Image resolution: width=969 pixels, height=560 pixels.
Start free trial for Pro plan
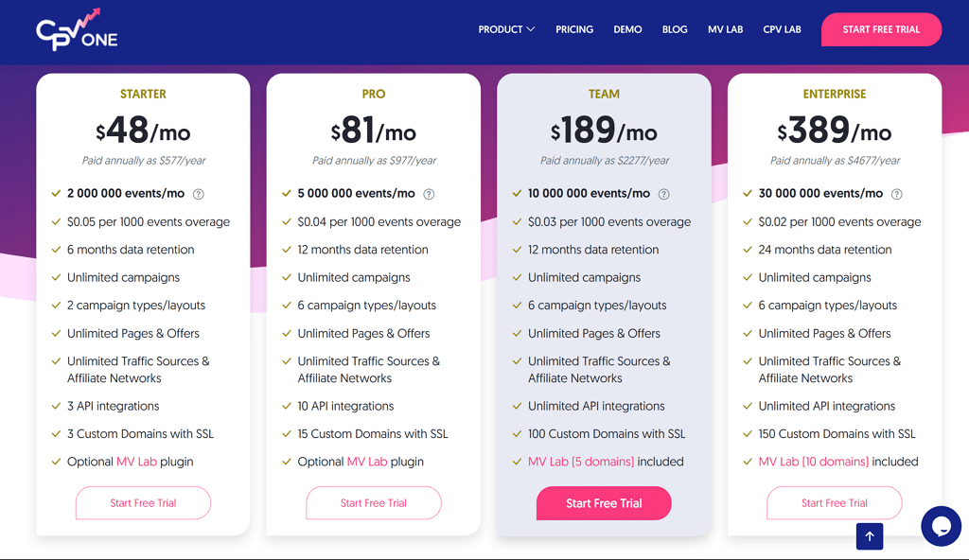point(374,503)
